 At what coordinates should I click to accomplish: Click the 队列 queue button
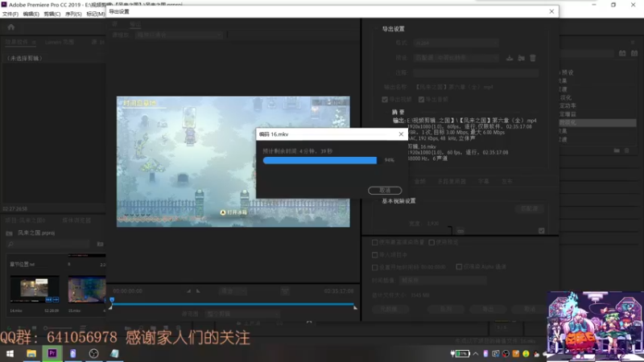(446, 309)
